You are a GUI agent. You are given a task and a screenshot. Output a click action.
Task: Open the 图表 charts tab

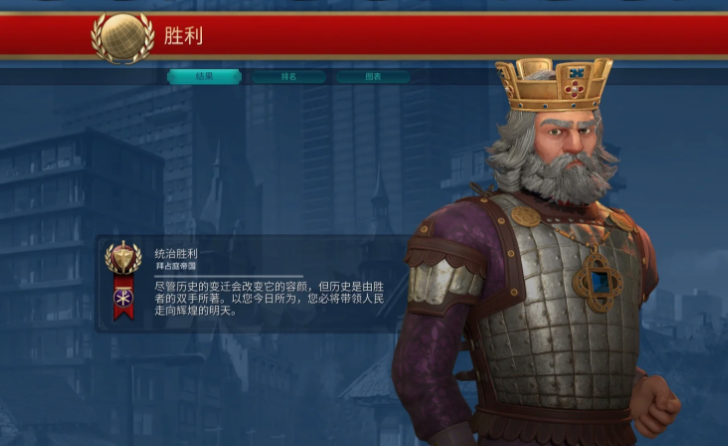tap(373, 77)
